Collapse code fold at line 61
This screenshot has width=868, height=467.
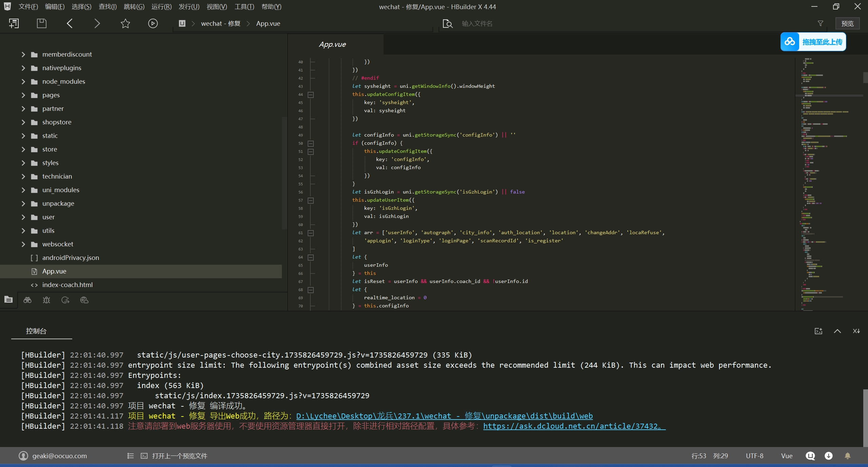310,233
